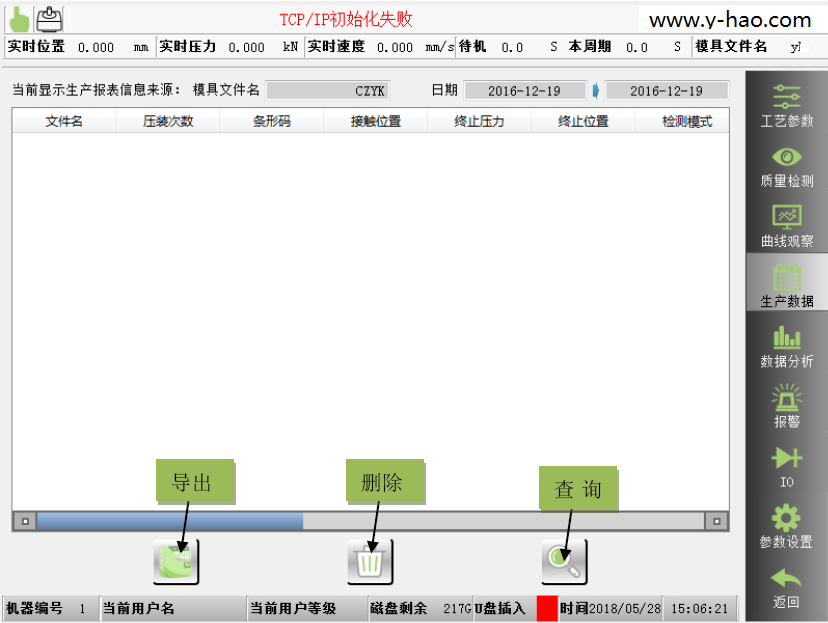Select the end date field 2016-12-19
828x623 pixels.
(x=666, y=91)
